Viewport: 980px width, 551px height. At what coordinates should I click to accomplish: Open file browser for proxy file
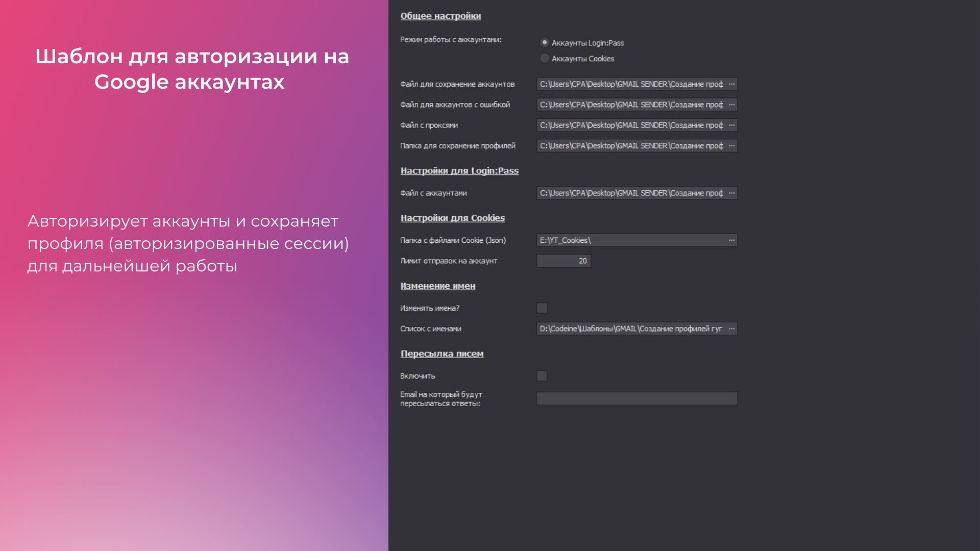[x=731, y=125]
